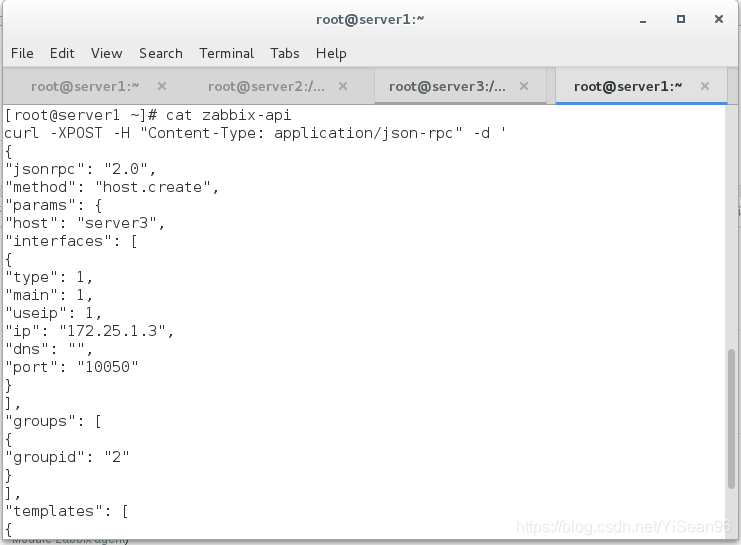Click the "method": "host.create" line
This screenshot has height=545, width=741.
click(x=112, y=187)
